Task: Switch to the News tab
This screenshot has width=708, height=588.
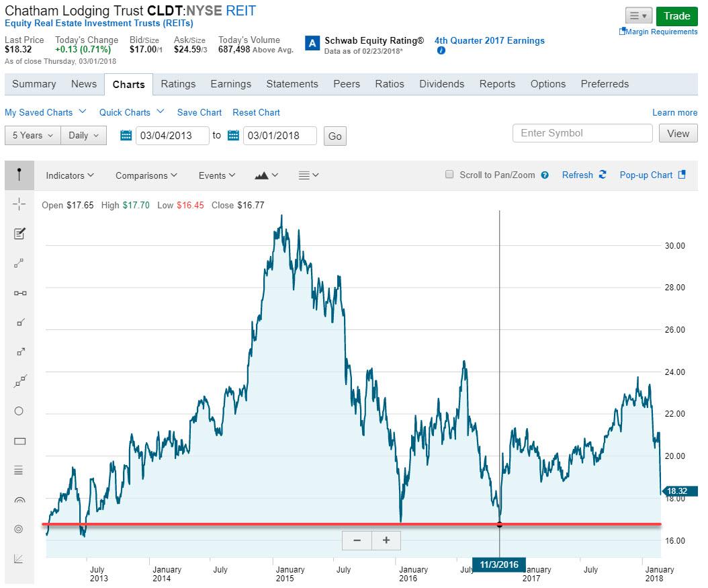Action: click(x=84, y=84)
